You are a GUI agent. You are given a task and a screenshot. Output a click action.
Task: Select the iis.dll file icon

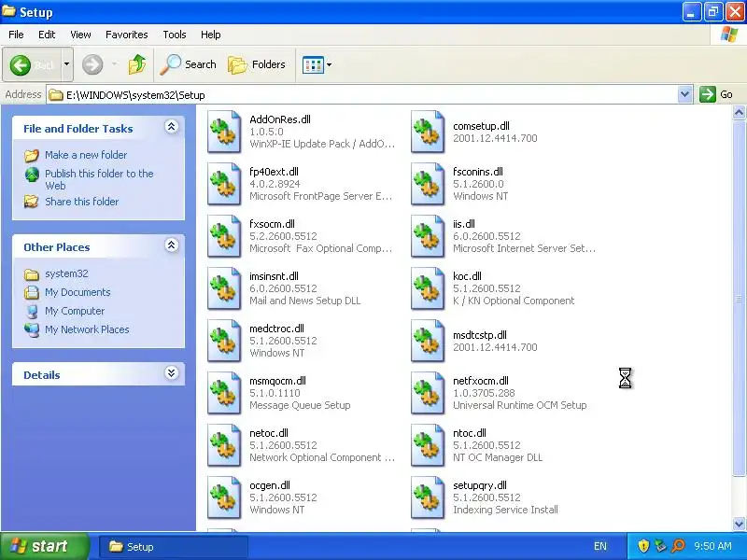coord(428,236)
